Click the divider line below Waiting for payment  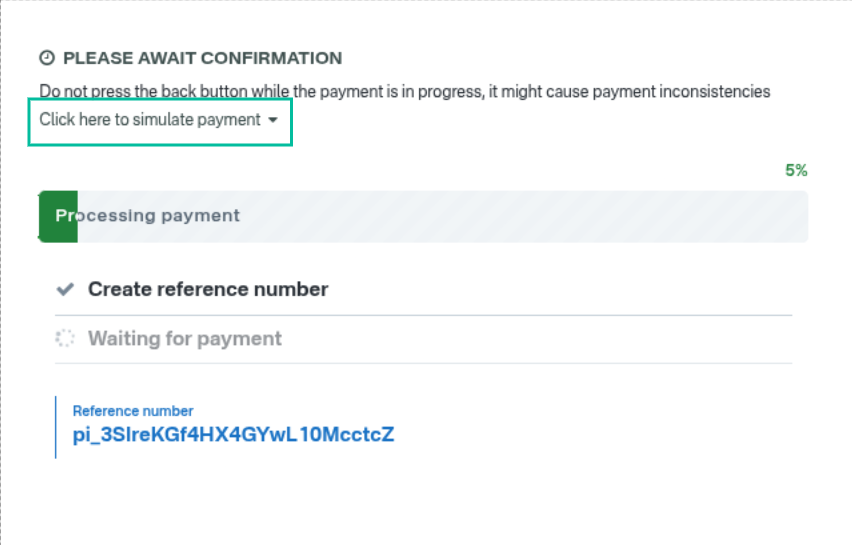tap(424, 363)
